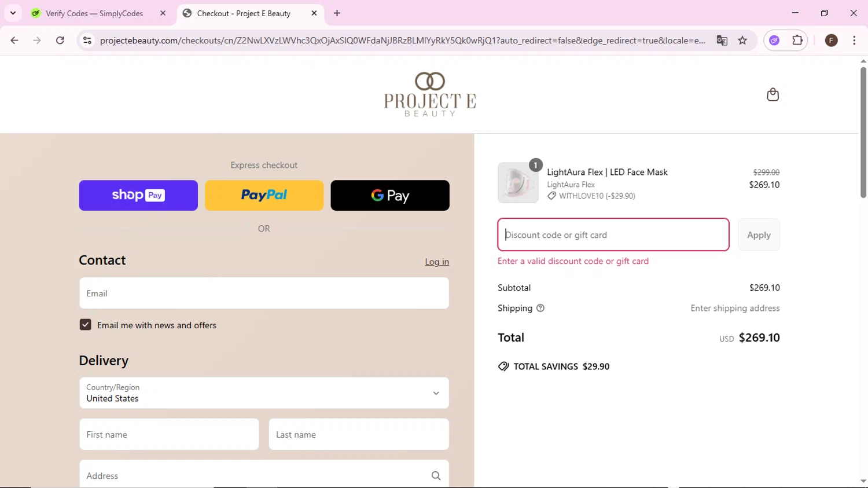Focus the Last name field
Screen dimensions: 868x488
(359, 434)
